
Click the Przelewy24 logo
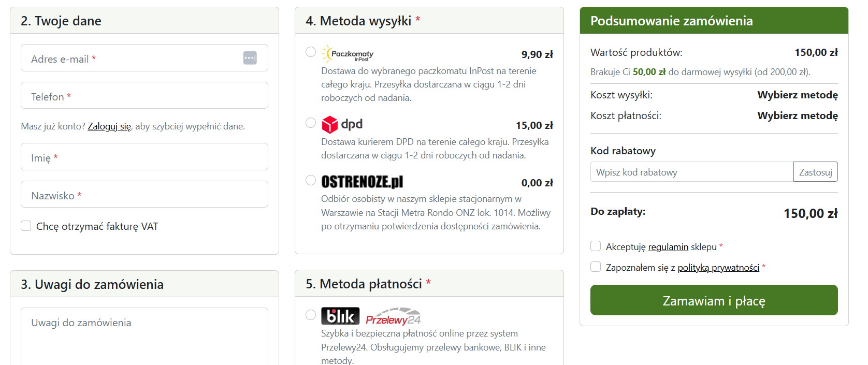coord(393,317)
